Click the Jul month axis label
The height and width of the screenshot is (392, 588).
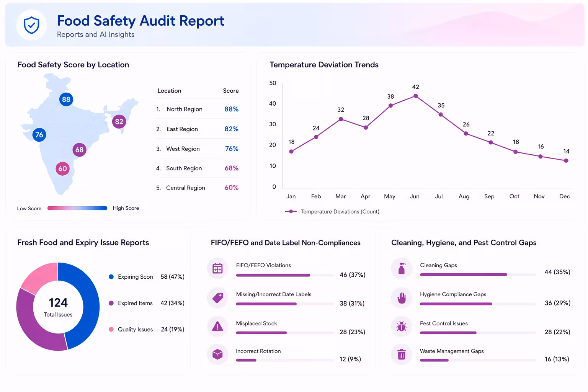click(x=439, y=196)
